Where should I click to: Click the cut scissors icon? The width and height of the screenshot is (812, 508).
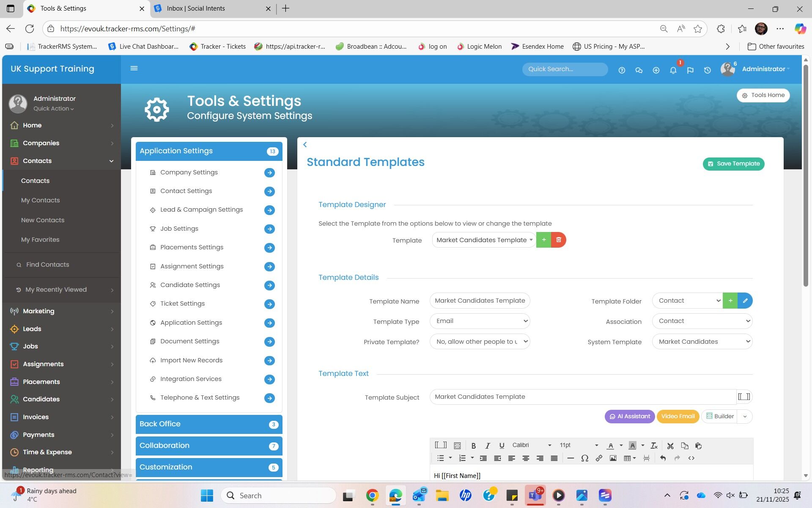pyautogui.click(x=670, y=446)
